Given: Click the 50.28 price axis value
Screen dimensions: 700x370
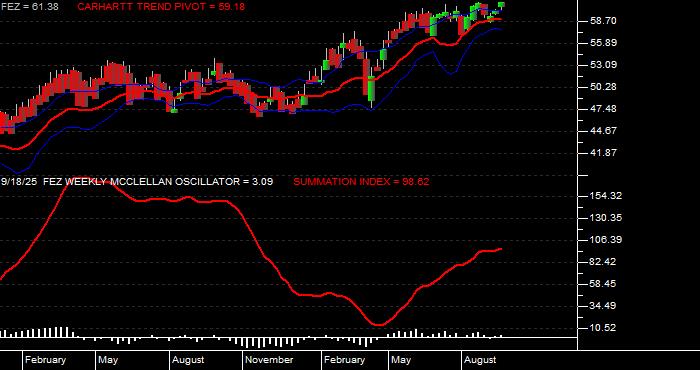Looking at the screenshot, I should click(604, 87).
